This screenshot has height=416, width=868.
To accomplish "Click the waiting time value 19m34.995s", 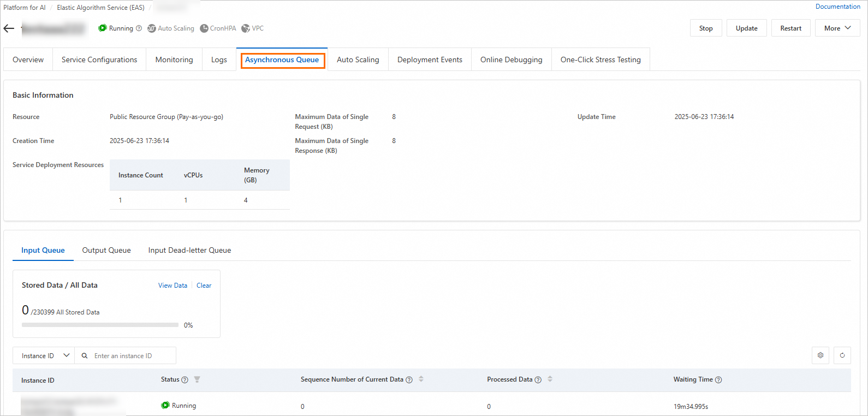I will pyautogui.click(x=691, y=407).
